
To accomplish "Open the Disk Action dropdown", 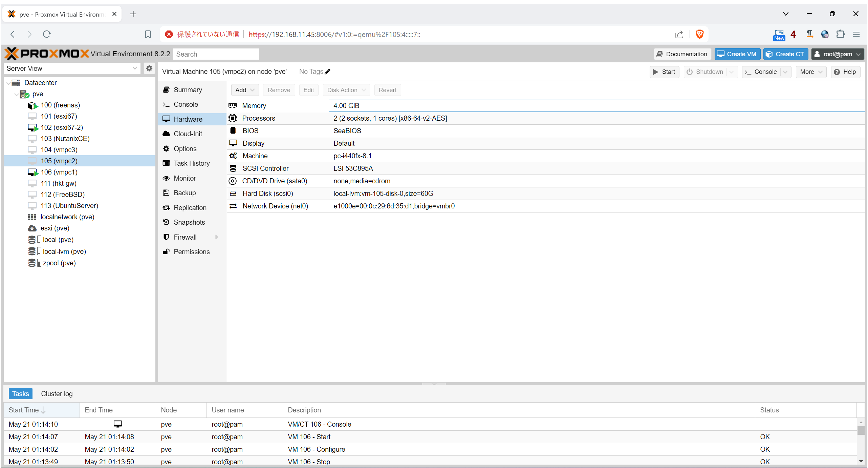I will pos(346,90).
